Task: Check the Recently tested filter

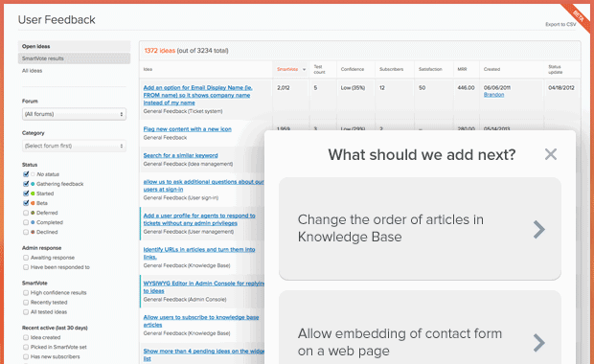Action: click(26, 303)
